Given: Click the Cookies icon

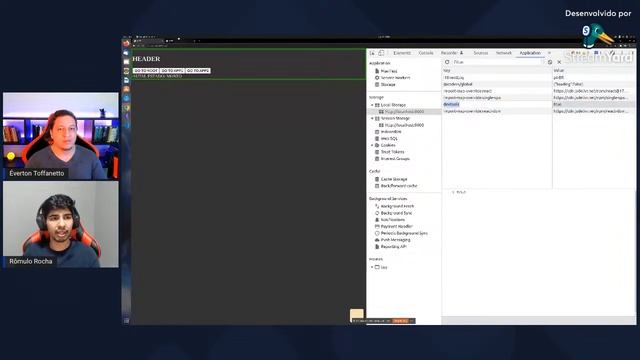Looking at the screenshot, I should tap(377, 145).
